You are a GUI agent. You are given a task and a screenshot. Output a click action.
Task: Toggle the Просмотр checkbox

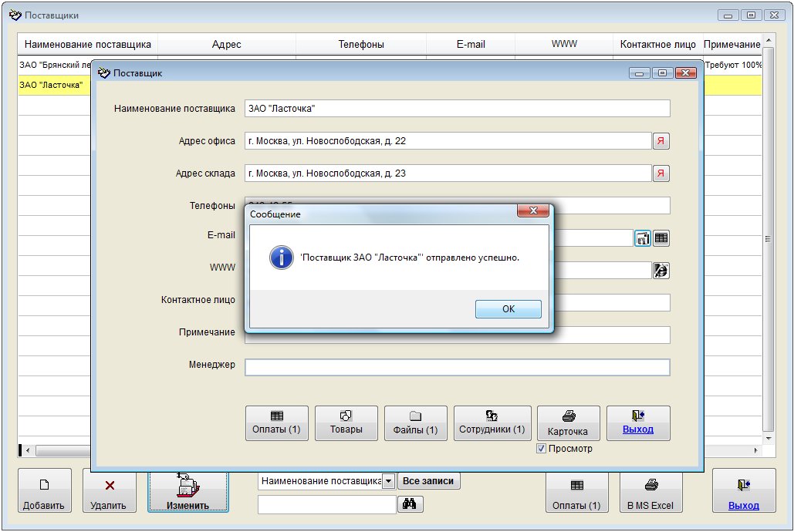click(x=542, y=449)
